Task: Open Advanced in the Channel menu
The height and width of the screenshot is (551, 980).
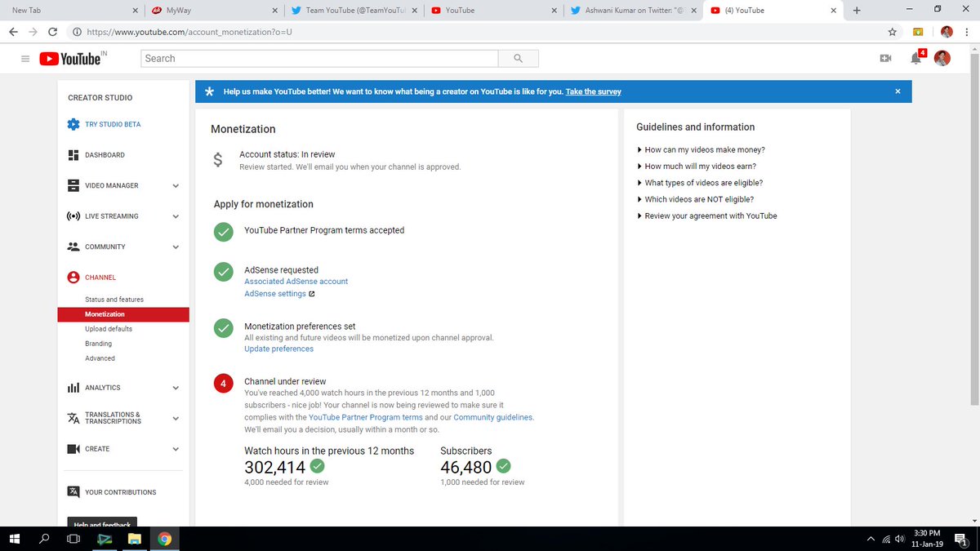Action: coord(100,358)
